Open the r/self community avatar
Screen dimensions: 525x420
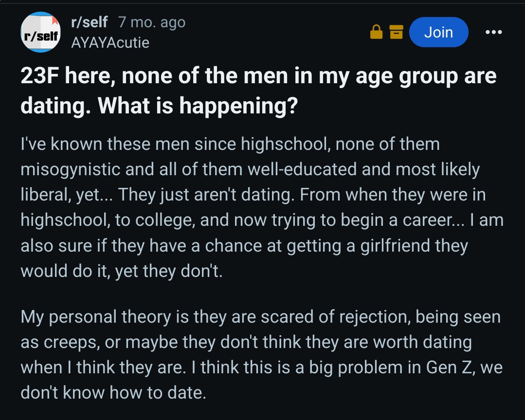pos(40,32)
